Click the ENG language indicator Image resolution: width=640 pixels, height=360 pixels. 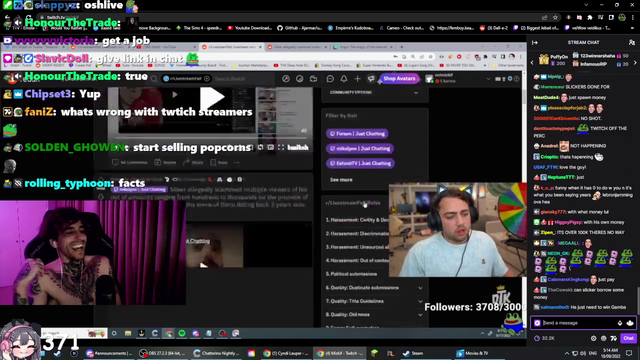click(593, 353)
